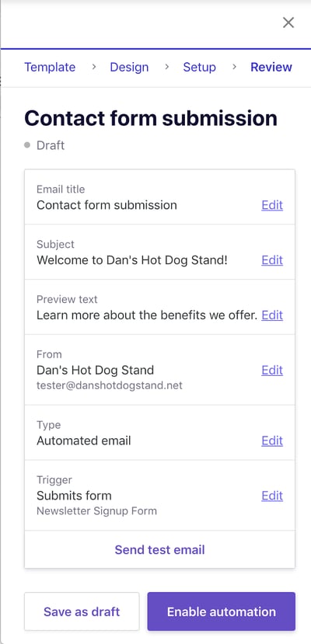
Task: Click the chevron between Design and Setup
Action: coord(166,67)
